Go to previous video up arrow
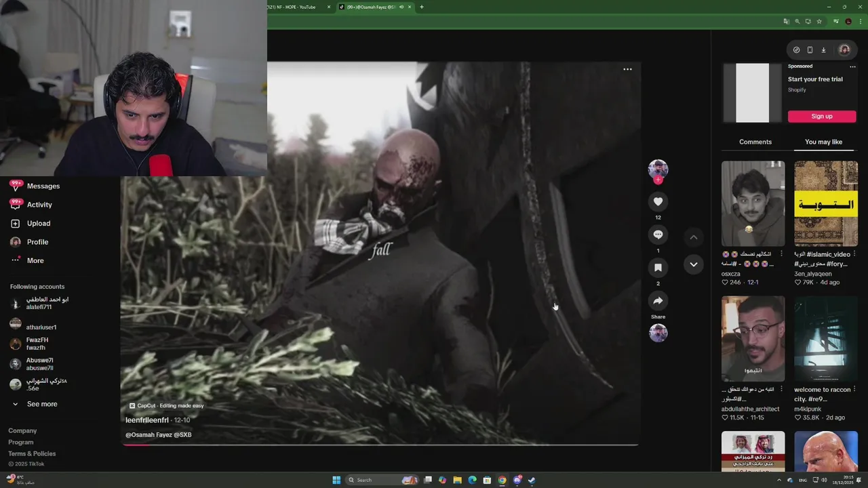 click(693, 237)
